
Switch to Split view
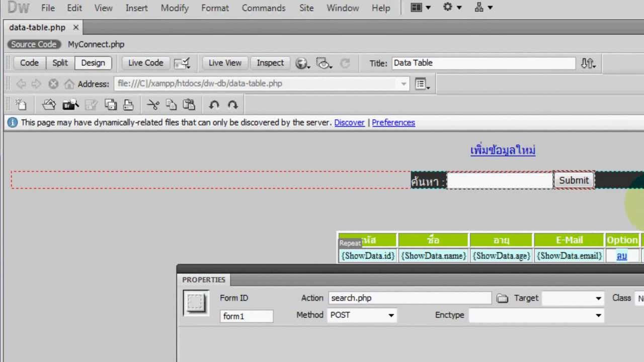60,63
